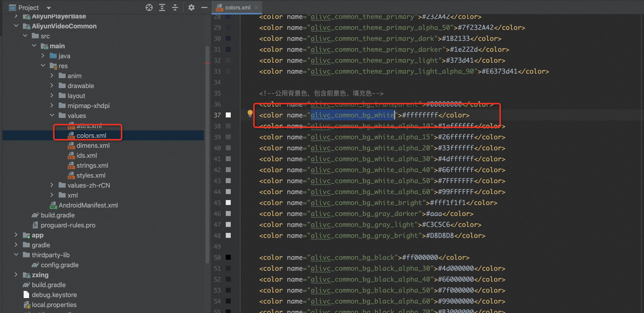Image resolution: width=644 pixels, height=313 pixels.
Task: Select local.properties file
Action: tap(54, 305)
